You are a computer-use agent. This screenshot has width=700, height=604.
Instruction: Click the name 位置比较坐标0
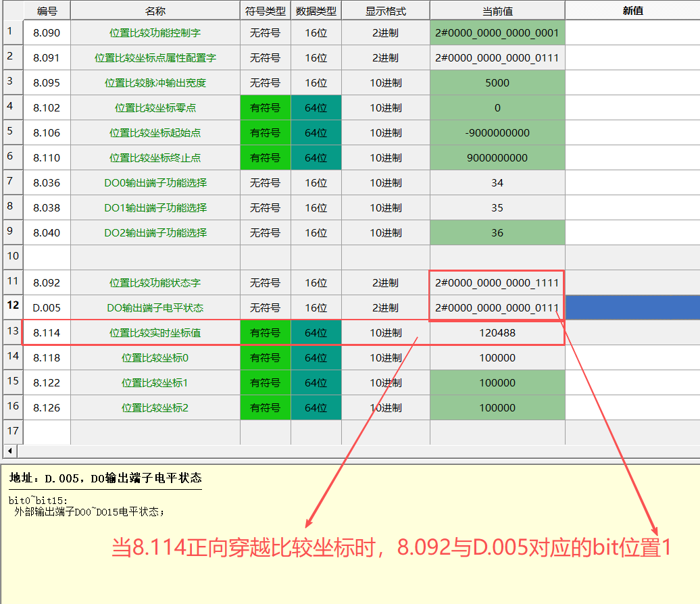pos(155,357)
